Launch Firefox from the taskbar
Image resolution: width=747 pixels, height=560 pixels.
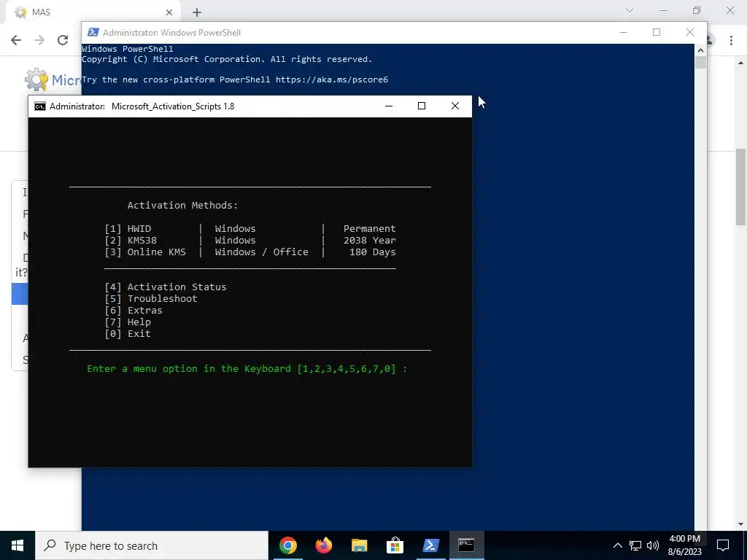tap(323, 545)
